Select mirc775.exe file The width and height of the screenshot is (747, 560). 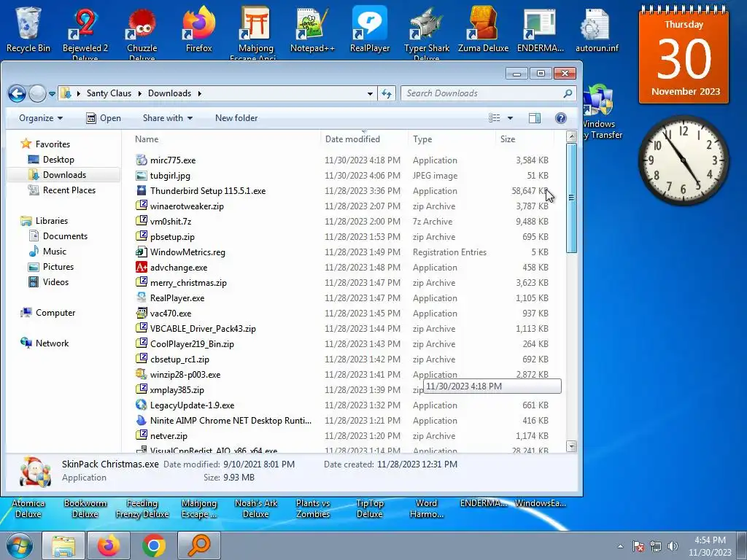[x=341, y=160]
